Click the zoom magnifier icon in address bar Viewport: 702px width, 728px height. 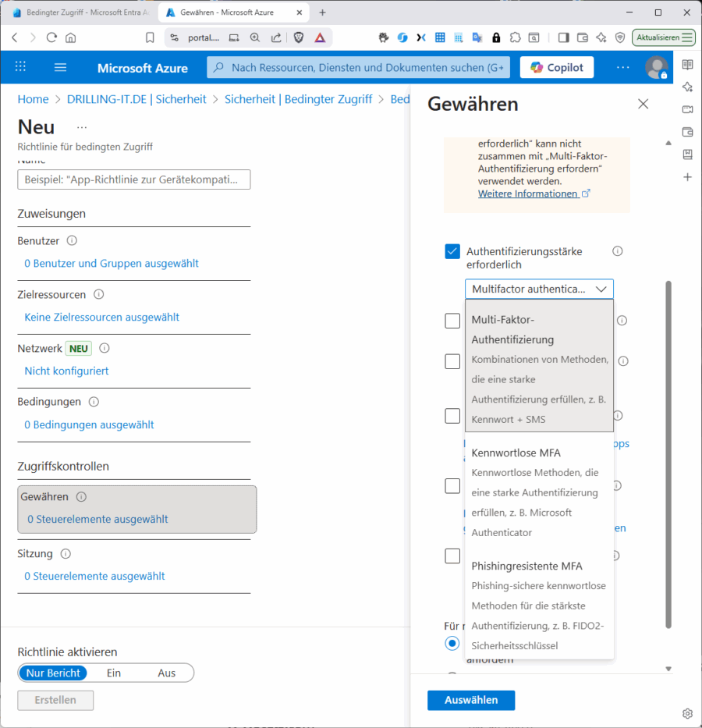click(255, 37)
